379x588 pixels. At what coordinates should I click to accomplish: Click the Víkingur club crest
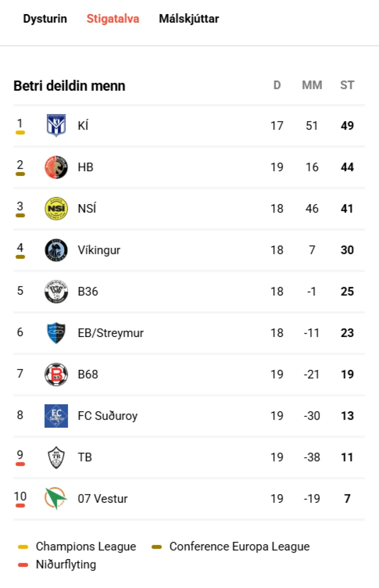(56, 250)
